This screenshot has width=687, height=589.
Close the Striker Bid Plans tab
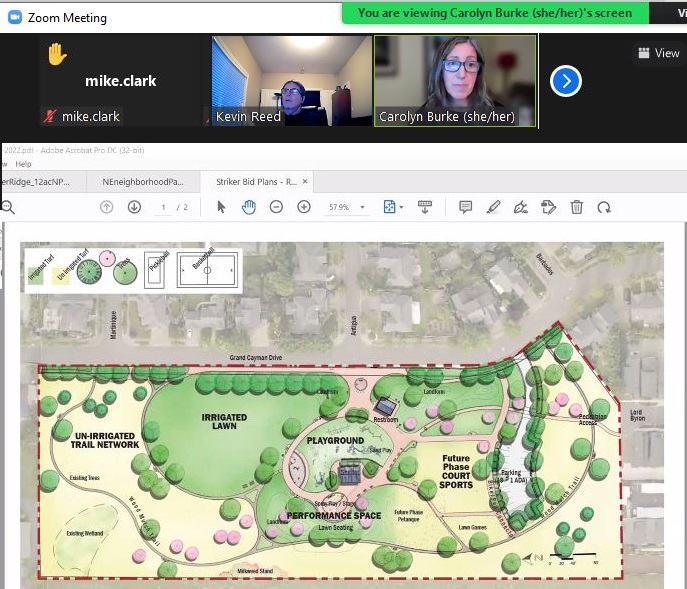(305, 181)
